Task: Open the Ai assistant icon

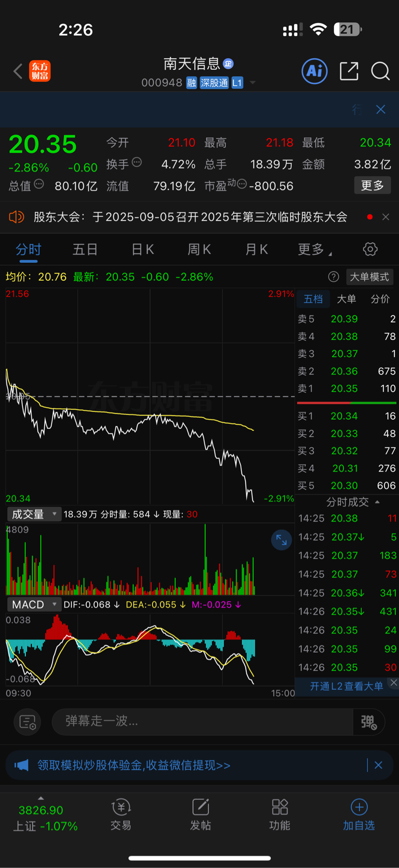Action: (315, 71)
